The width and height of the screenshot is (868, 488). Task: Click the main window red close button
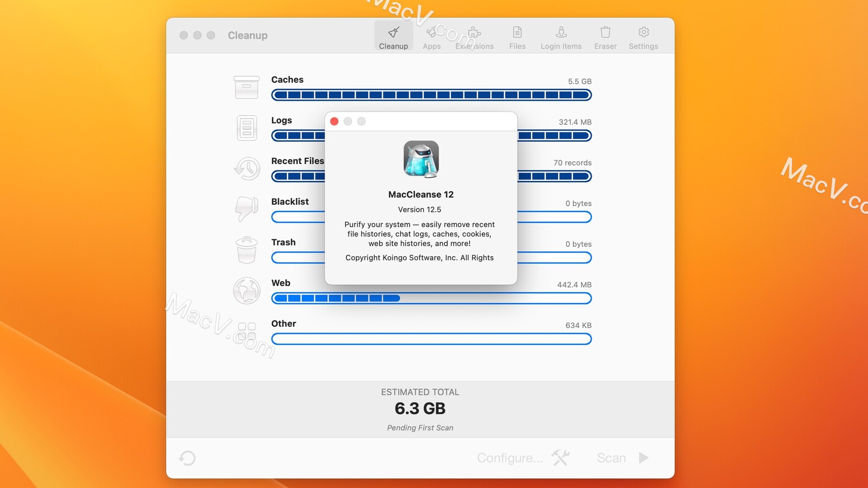pos(184,35)
